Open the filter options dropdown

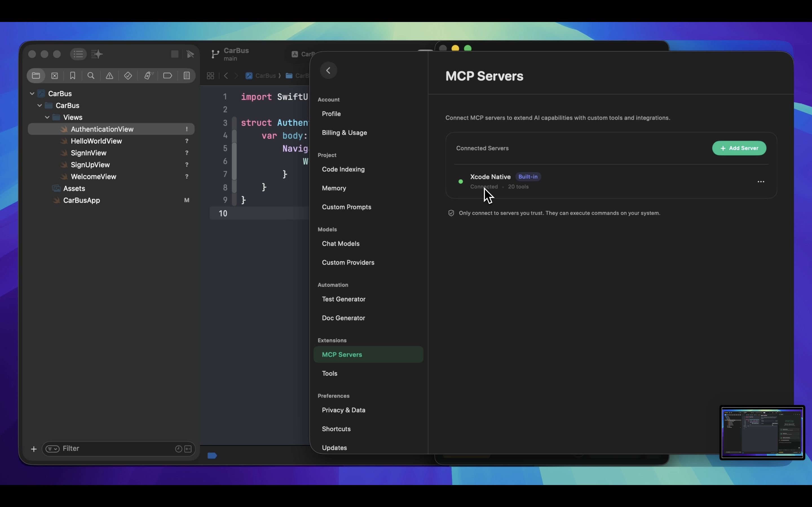click(x=52, y=449)
